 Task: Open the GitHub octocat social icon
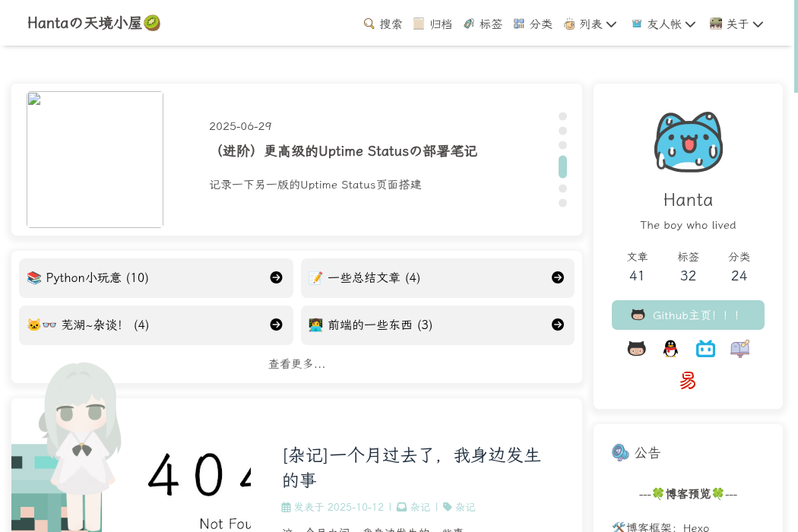636,349
